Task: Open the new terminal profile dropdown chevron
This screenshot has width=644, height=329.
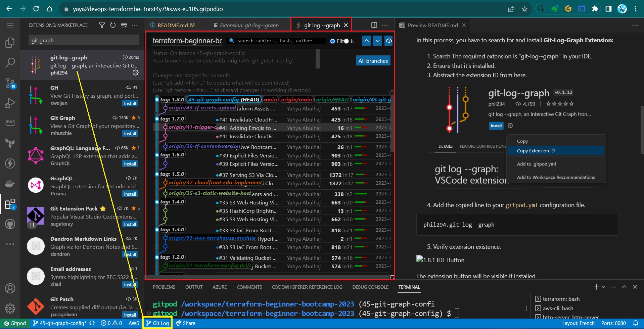Action: 603,287
